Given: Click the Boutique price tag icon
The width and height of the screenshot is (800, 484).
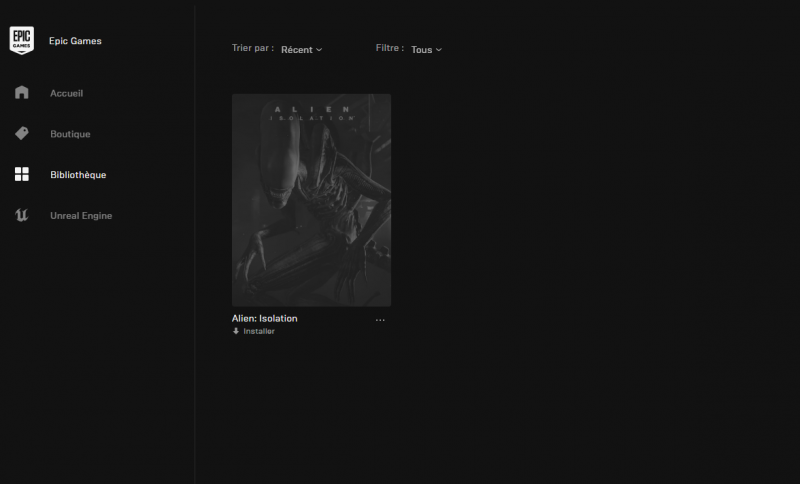Looking at the screenshot, I should pyautogui.click(x=21, y=133).
